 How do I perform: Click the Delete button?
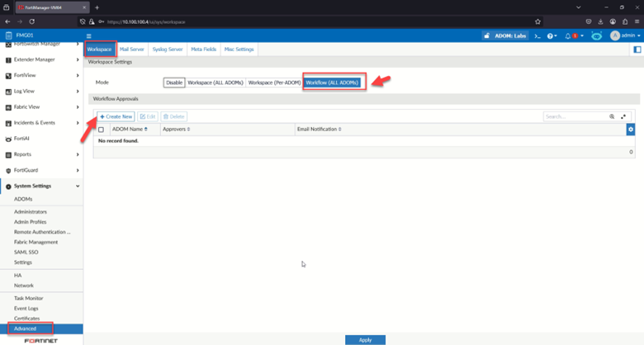(x=173, y=116)
